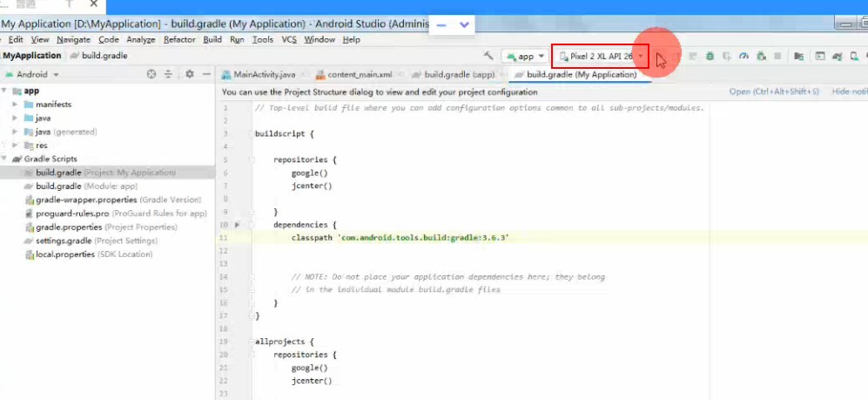Click the Open (Ctrl+Alt+Shift+S) link
The image size is (868, 400).
point(774,92)
